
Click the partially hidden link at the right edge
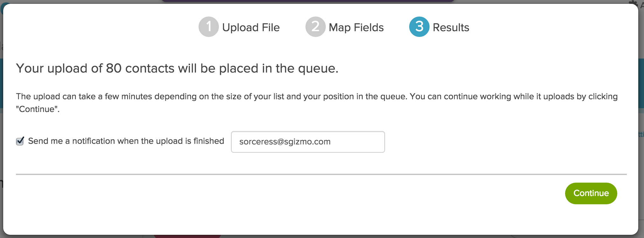pyautogui.click(x=641, y=135)
